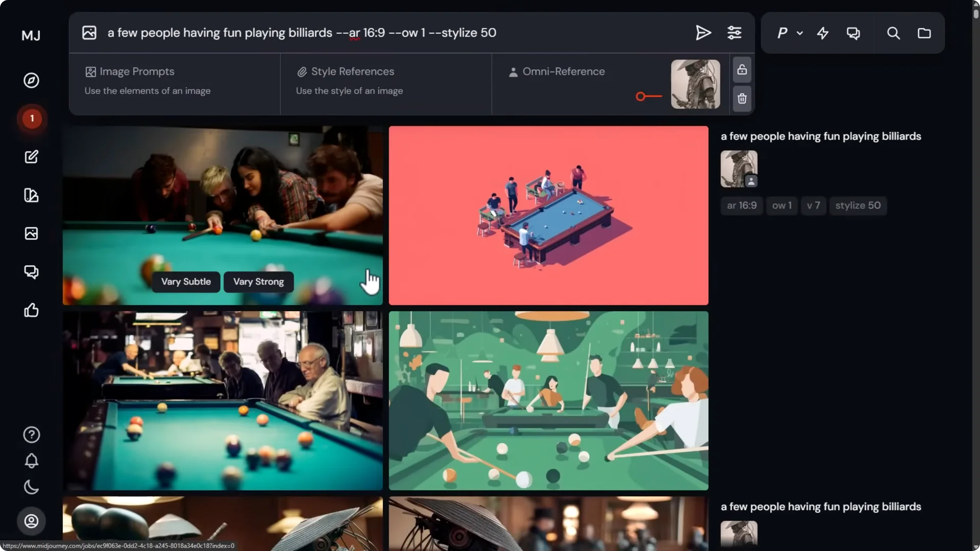980x551 pixels.
Task: Toggle fast mode lightning bolt icon
Action: click(x=822, y=34)
